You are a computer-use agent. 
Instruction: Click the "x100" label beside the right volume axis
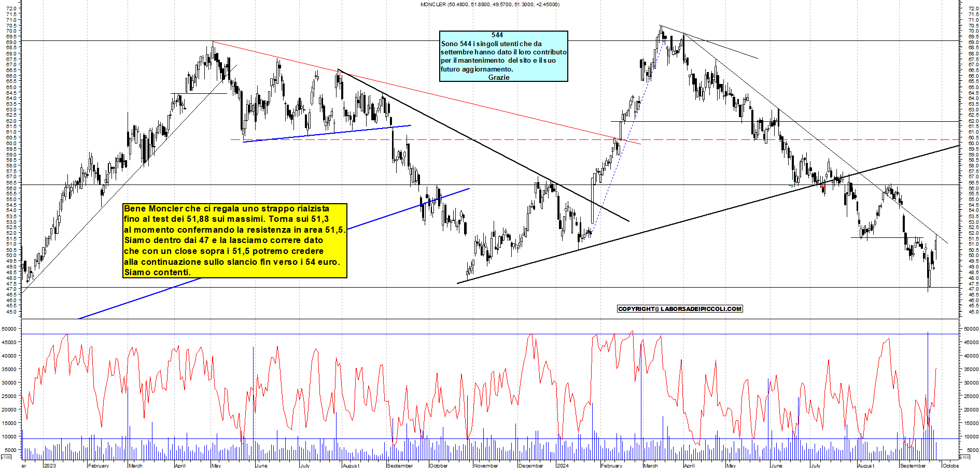(965, 457)
